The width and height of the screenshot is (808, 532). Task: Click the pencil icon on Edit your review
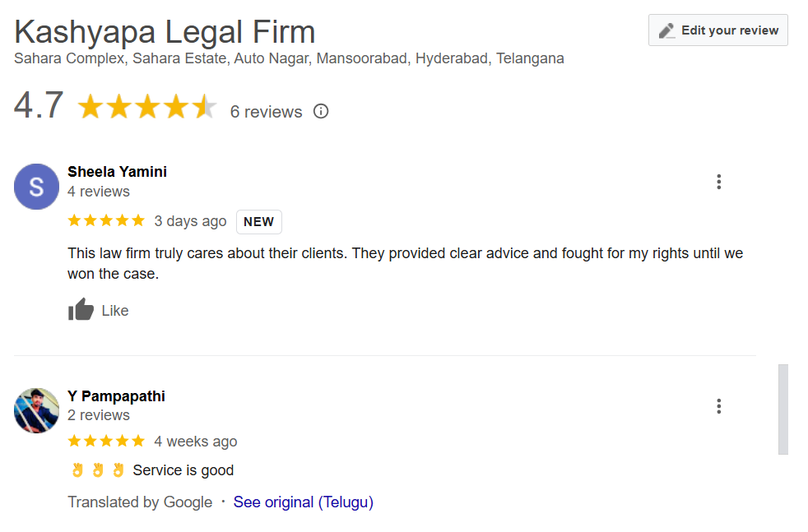[667, 30]
